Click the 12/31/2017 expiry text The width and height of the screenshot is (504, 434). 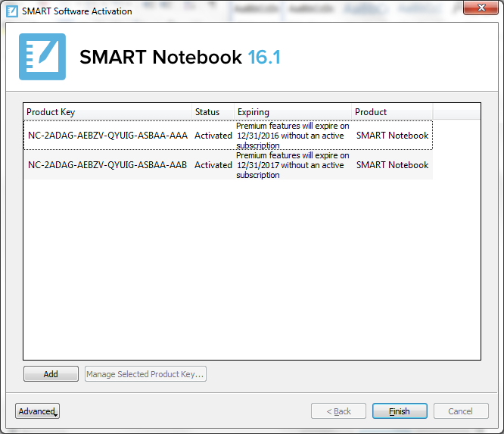pos(293,165)
